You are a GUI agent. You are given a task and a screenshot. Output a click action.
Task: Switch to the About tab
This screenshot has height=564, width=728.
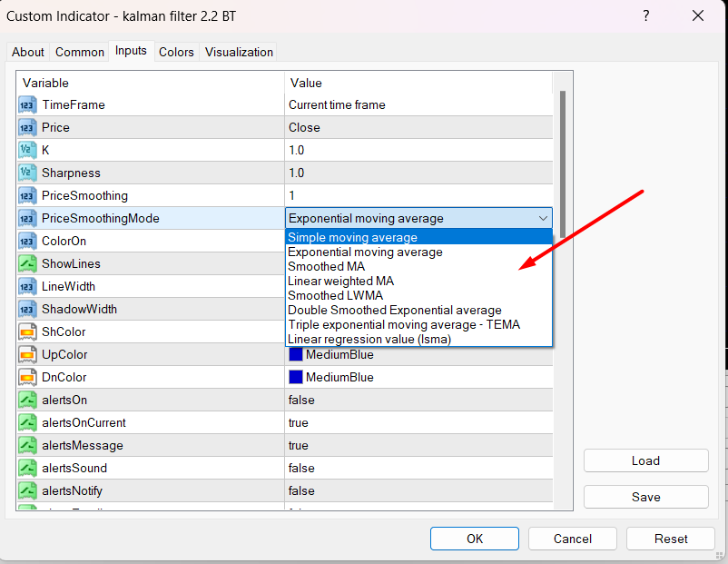tap(28, 52)
